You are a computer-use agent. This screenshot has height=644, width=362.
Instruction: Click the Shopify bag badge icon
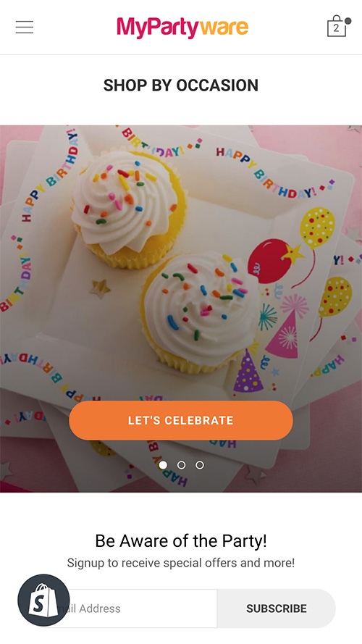[43, 600]
